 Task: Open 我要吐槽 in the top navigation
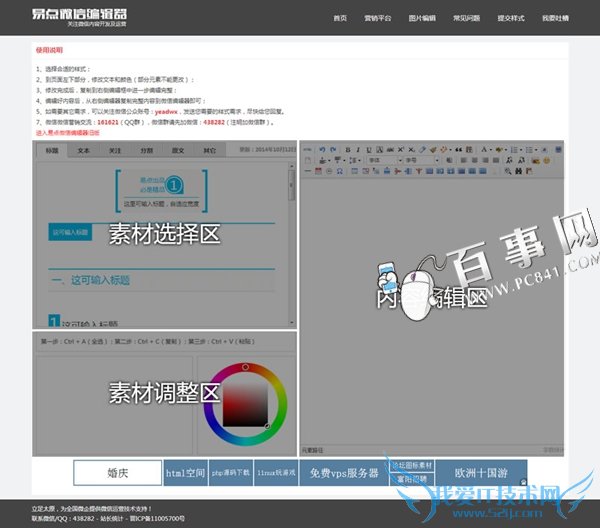[555, 18]
